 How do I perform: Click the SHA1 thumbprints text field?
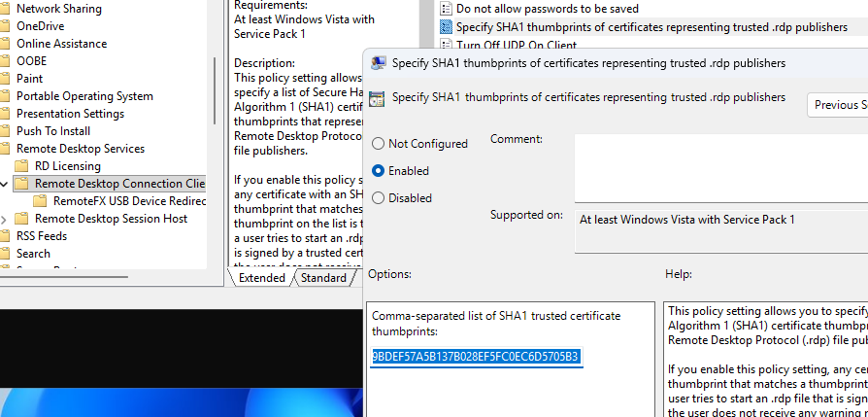(475, 357)
